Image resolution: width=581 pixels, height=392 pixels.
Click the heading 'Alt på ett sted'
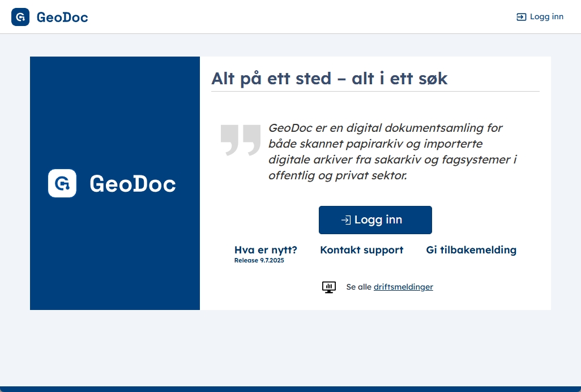point(329,78)
